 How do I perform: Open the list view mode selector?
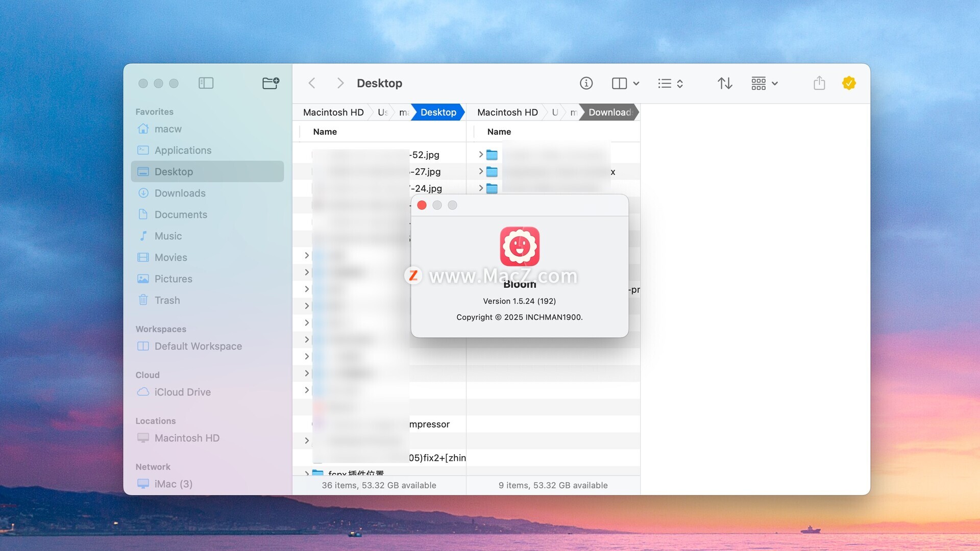coord(670,83)
